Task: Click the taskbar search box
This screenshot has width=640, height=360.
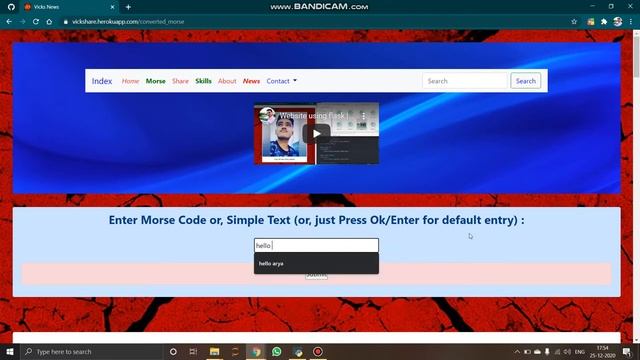Action: 92,351
